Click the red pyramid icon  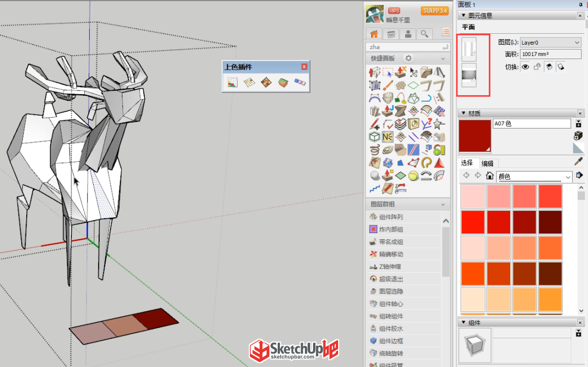[439, 163]
